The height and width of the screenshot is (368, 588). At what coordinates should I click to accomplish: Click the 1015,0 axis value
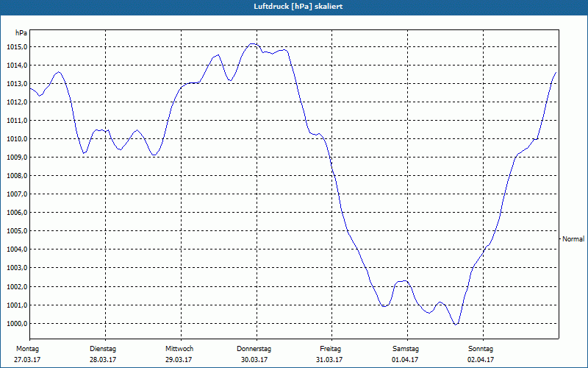(17, 47)
